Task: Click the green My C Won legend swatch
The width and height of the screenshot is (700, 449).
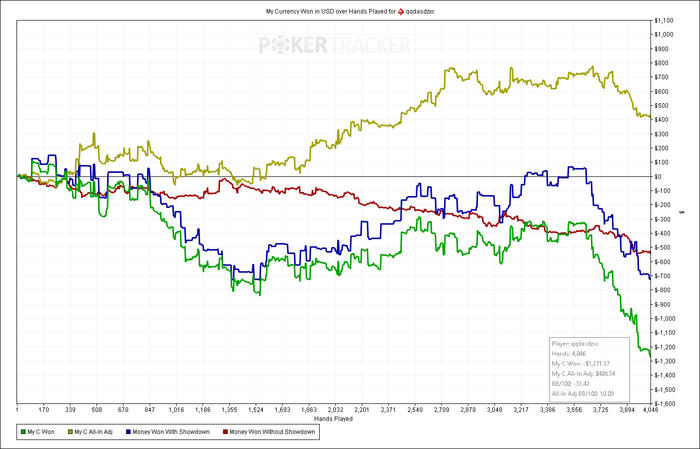Action: click(x=23, y=432)
